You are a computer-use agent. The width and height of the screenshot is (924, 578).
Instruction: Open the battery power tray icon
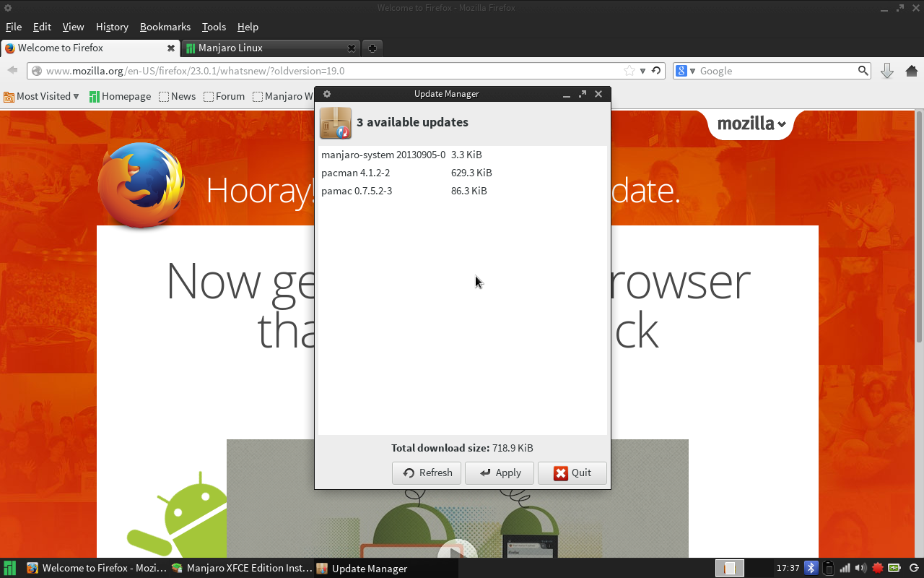(894, 569)
